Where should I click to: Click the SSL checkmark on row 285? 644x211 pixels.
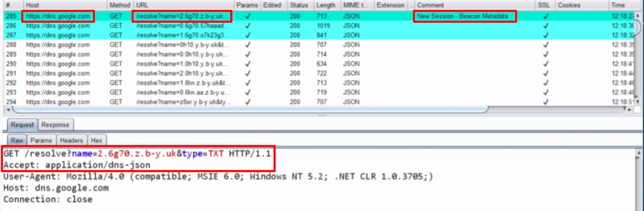(546, 16)
